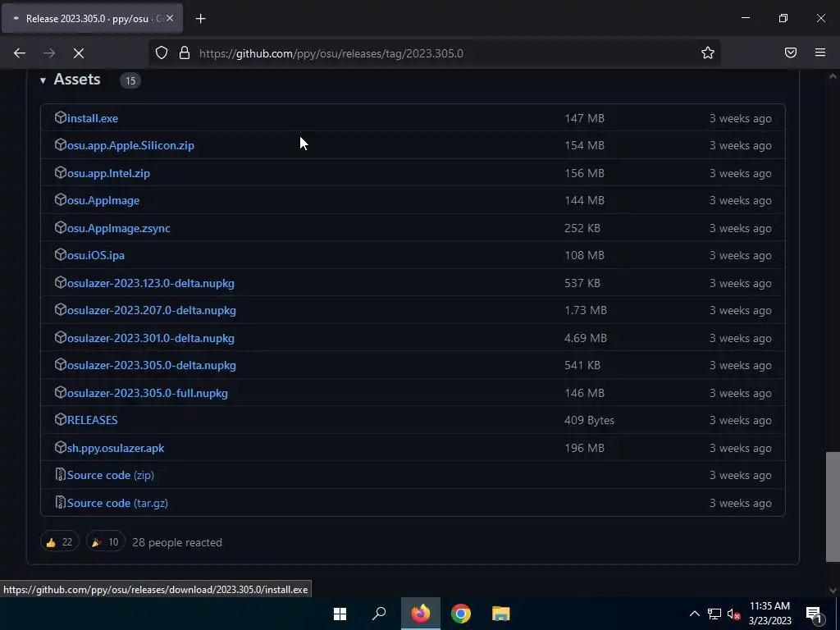Screen dimensions: 840x630
Task: Open osulazer-2023.301.0-delta.nupkg link
Action: click(151, 339)
